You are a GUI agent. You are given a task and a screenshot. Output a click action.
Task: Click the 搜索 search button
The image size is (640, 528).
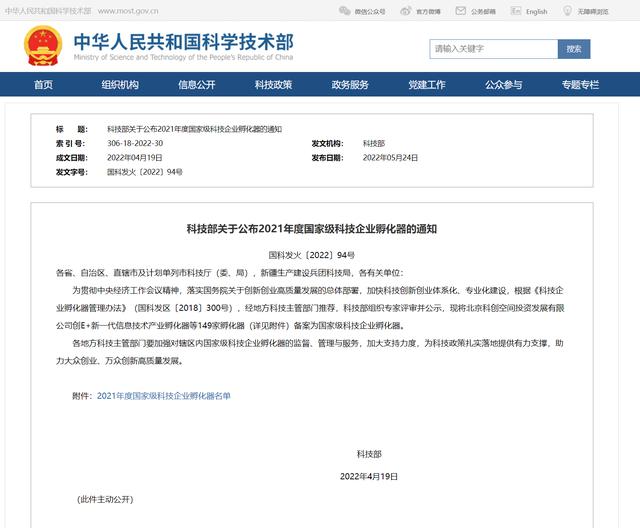[574, 49]
